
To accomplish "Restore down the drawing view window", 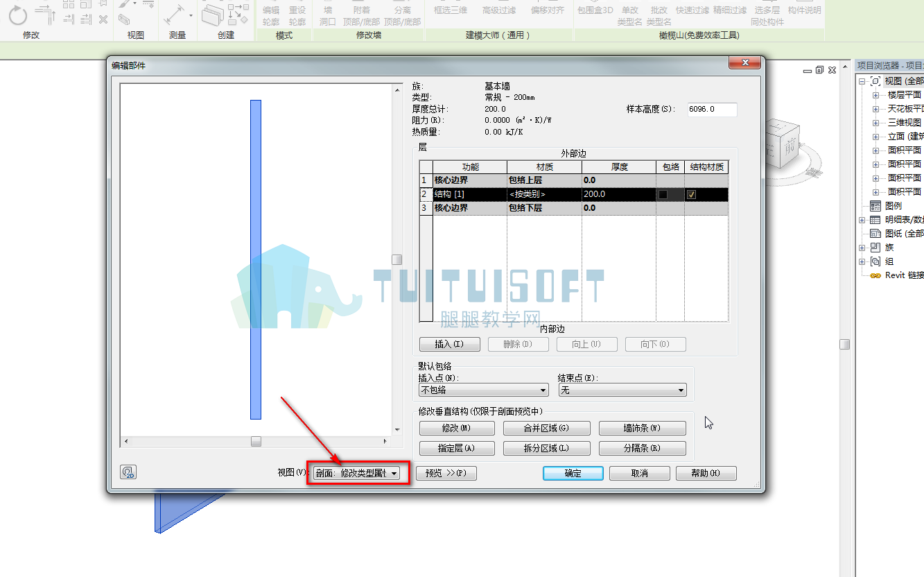I will (820, 70).
